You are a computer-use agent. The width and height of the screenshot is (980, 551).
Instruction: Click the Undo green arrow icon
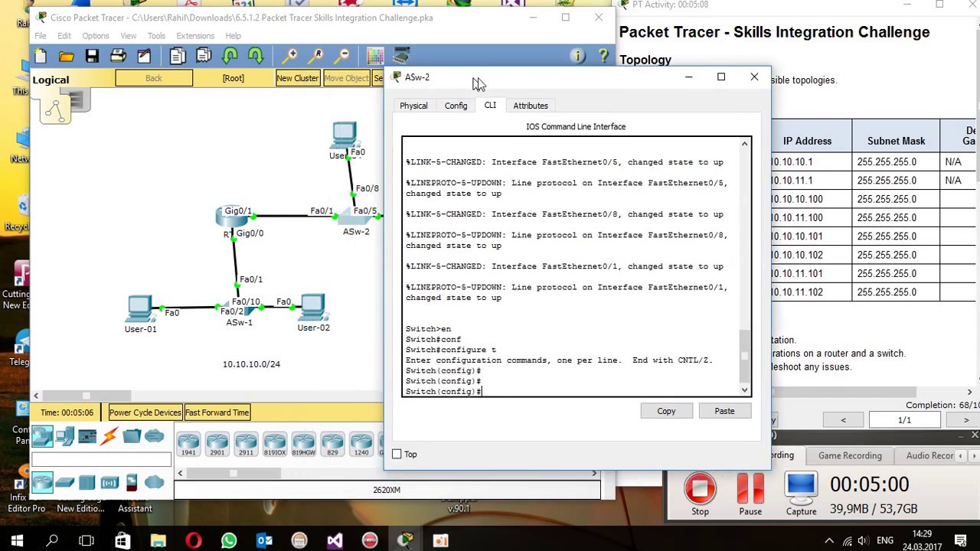230,56
